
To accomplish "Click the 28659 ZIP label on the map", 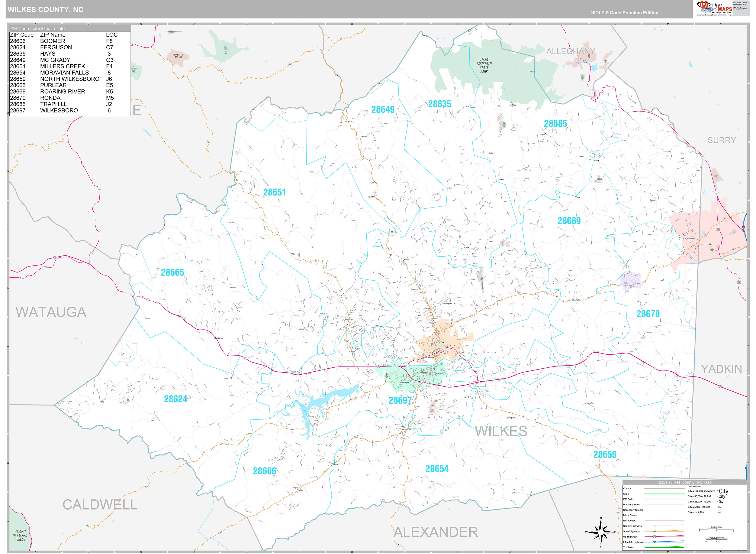I will (605, 455).
